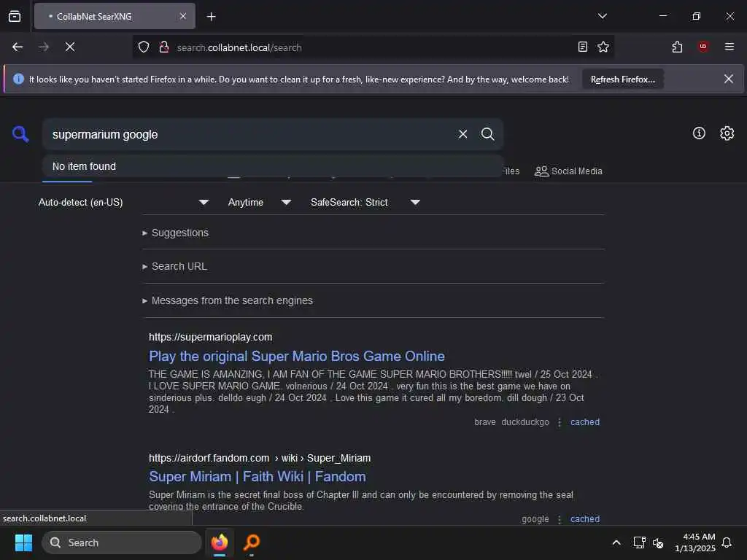Click supermarioplay.com URL text
Screen dimensions: 747x560
click(211, 337)
